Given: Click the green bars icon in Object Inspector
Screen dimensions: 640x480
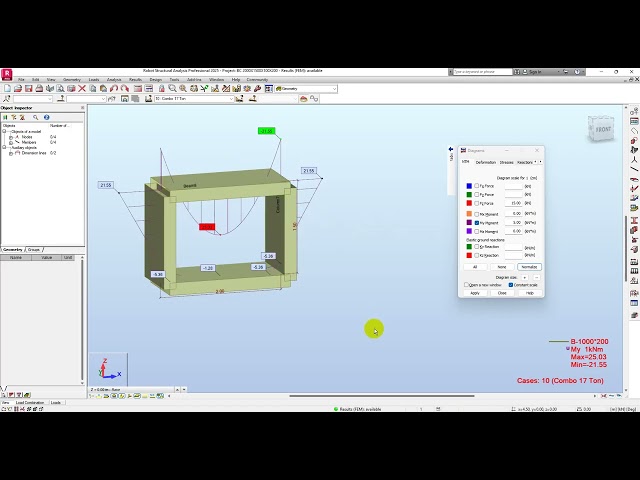Looking at the screenshot, I should pos(5,117).
